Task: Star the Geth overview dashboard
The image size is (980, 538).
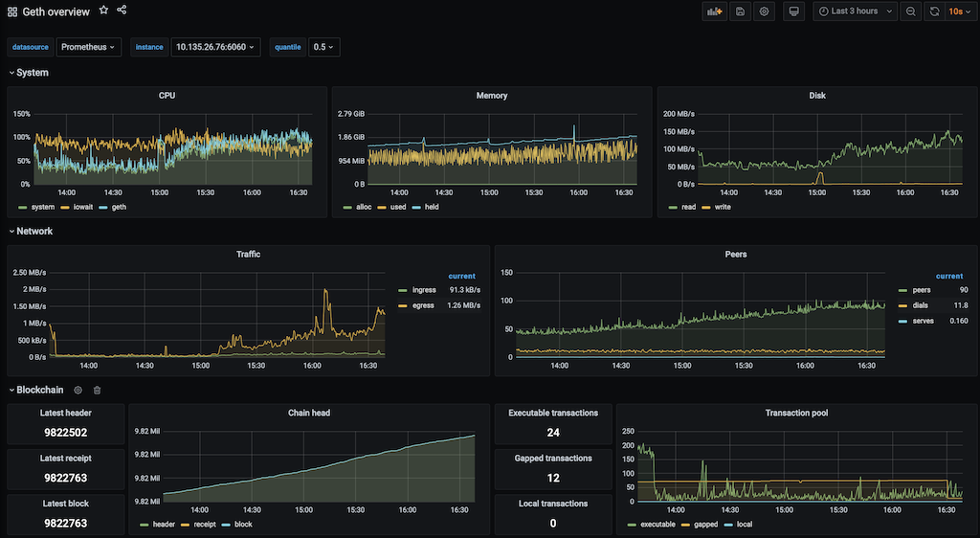Action: point(103,10)
